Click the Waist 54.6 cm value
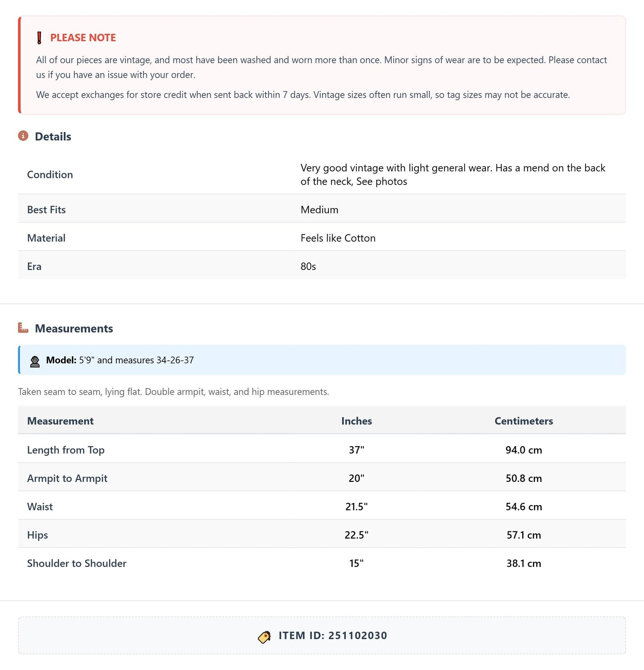 pos(524,507)
